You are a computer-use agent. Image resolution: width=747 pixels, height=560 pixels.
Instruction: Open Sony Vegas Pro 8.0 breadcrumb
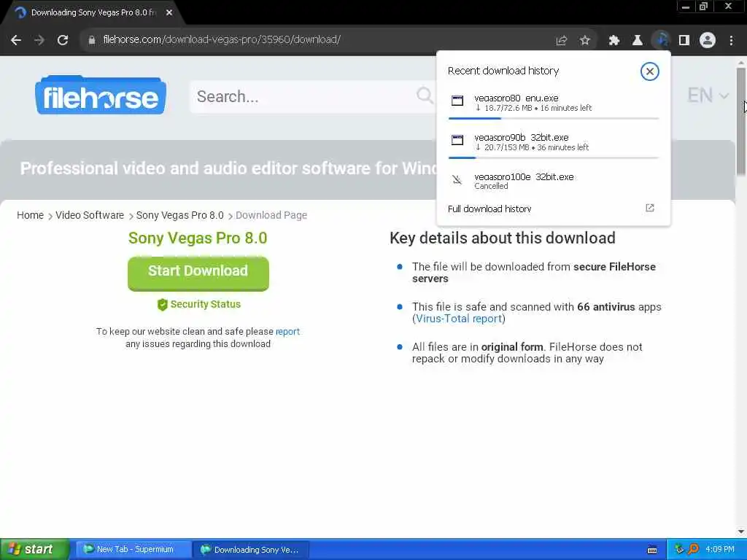pos(179,215)
